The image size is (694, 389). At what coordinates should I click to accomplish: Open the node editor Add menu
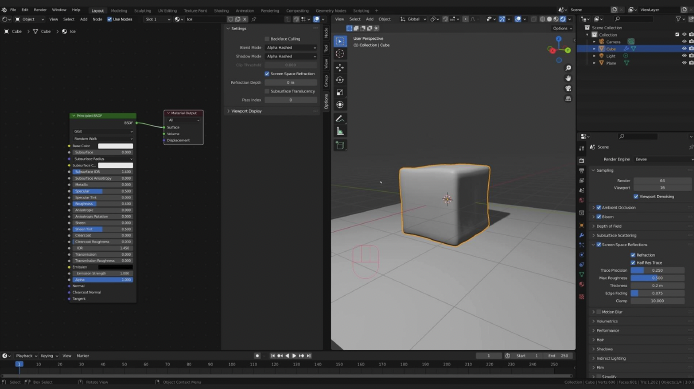click(84, 19)
